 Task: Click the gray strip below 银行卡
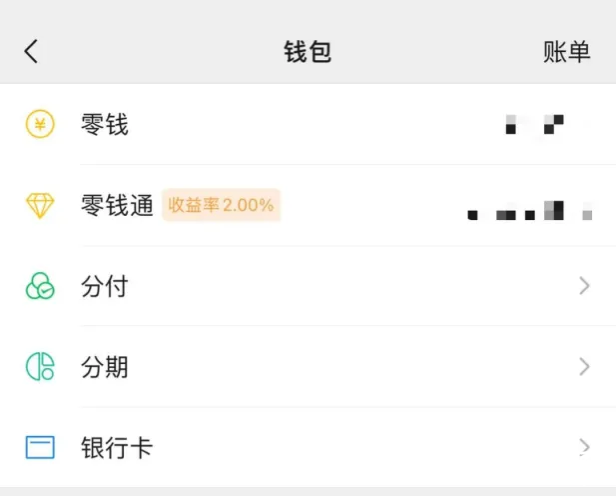pyautogui.click(x=308, y=492)
